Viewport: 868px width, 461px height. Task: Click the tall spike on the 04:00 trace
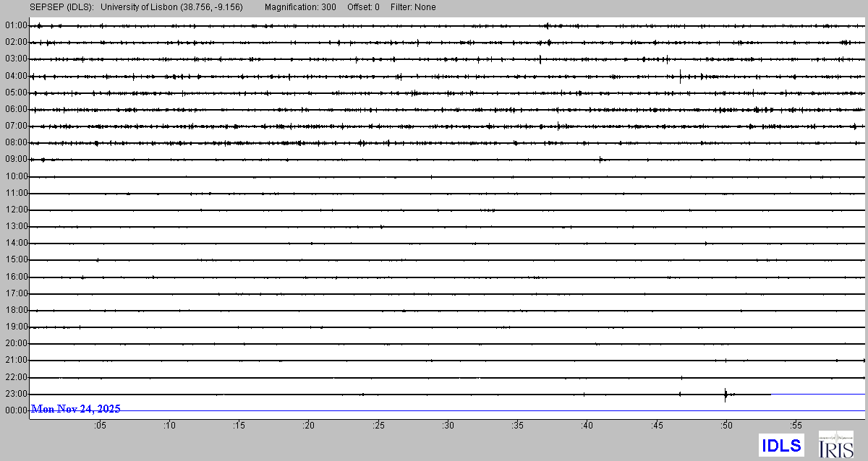[680, 75]
